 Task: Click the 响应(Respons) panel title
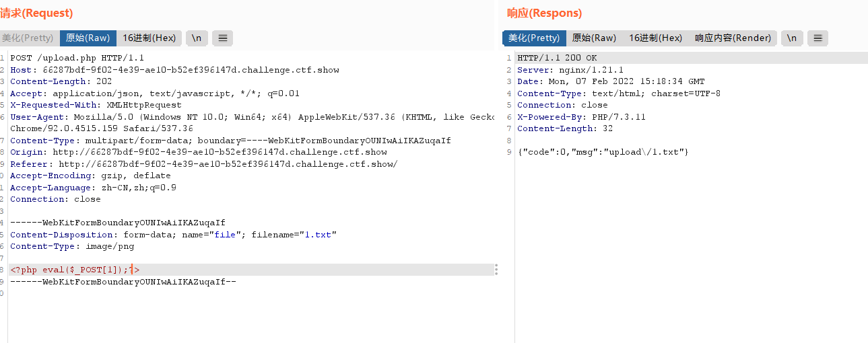[544, 13]
